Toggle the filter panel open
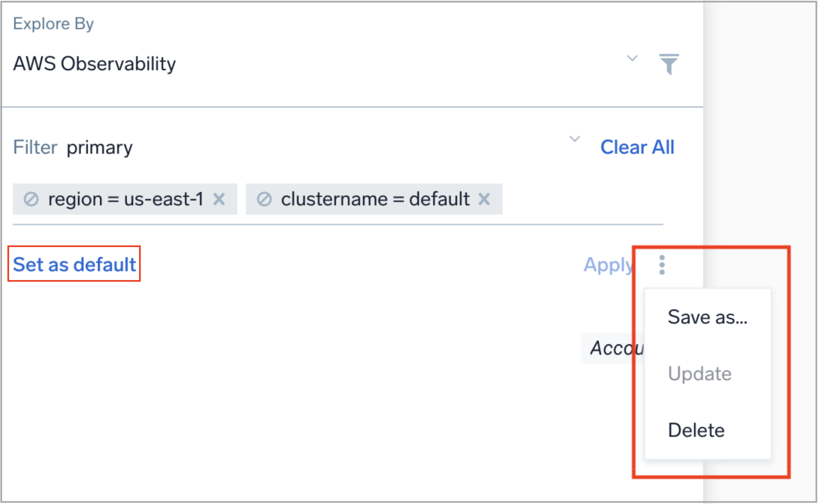The image size is (818, 504). (669, 63)
